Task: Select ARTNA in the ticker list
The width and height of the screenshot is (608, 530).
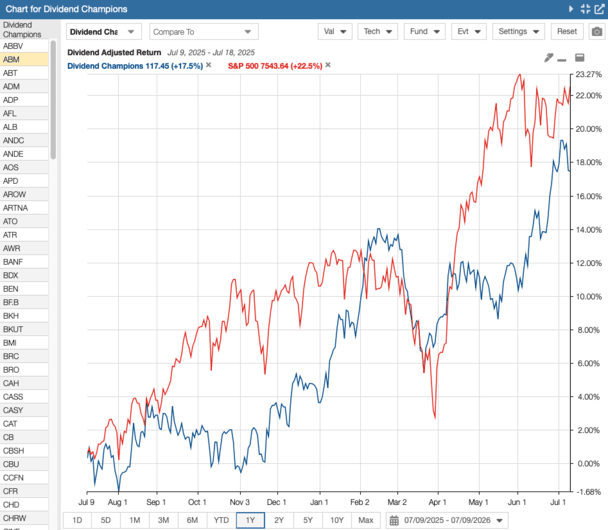Action: (x=24, y=208)
